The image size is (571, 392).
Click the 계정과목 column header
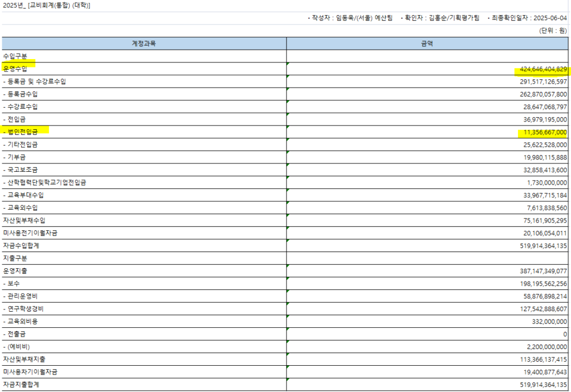pyautogui.click(x=144, y=43)
